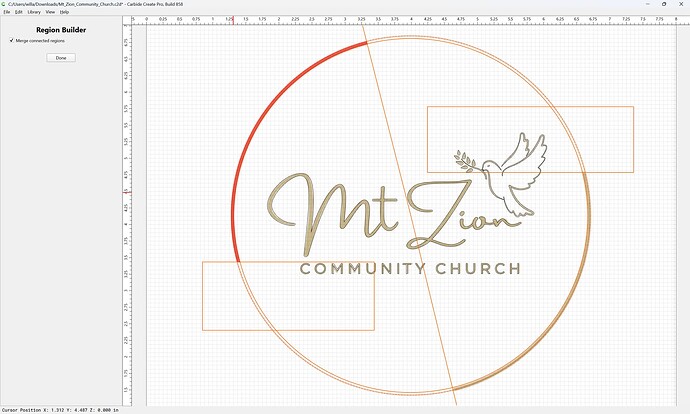Click the Cursor Position readout in status bar
Screen dimensions: 690x414
point(60,410)
